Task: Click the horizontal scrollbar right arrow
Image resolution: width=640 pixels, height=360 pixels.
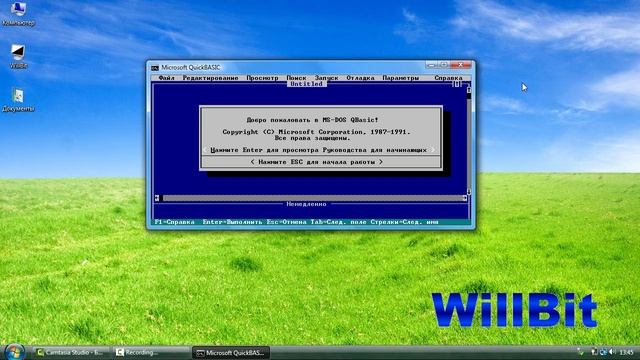Action: click(464, 198)
